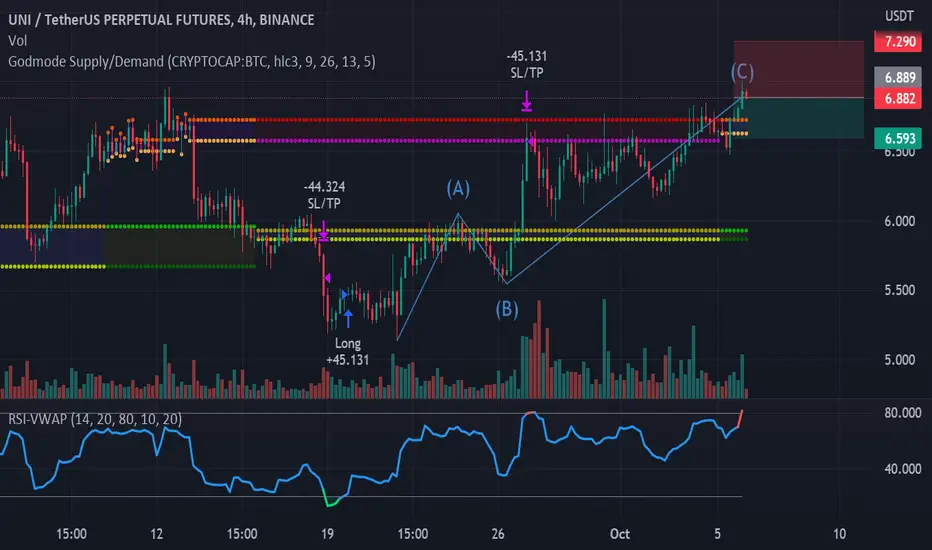Screen dimensions: 932x550
Task: Select the red short position stop zone
Action: pyautogui.click(x=798, y=69)
